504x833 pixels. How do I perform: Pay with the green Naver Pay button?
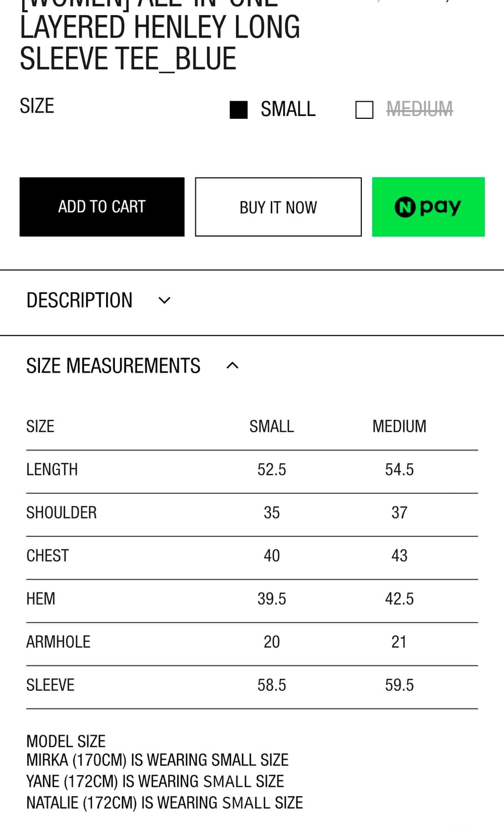428,207
